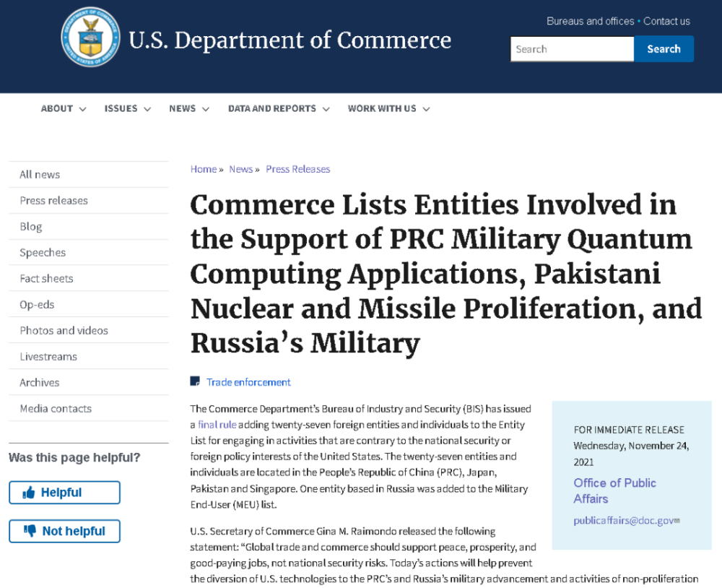Open the Contact us link
The width and height of the screenshot is (722, 588).
coord(666,21)
